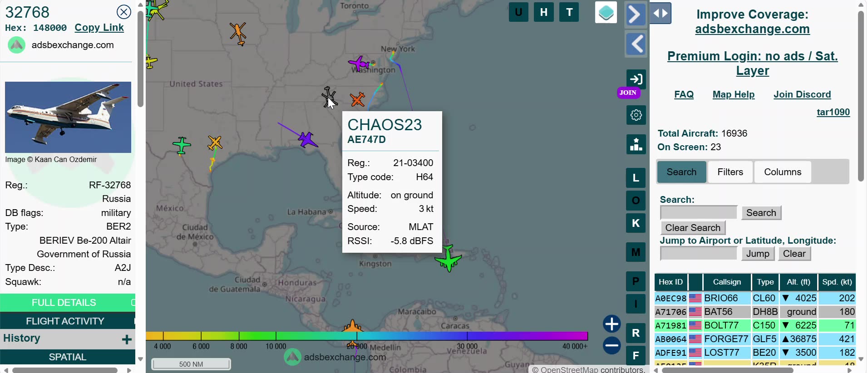This screenshot has width=868, height=373.
Task: Click the right panel vertical scrollbar
Action: [x=860, y=95]
